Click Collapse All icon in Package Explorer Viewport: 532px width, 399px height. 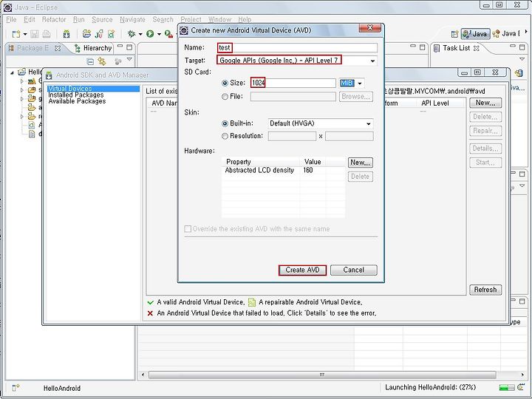[90, 61]
